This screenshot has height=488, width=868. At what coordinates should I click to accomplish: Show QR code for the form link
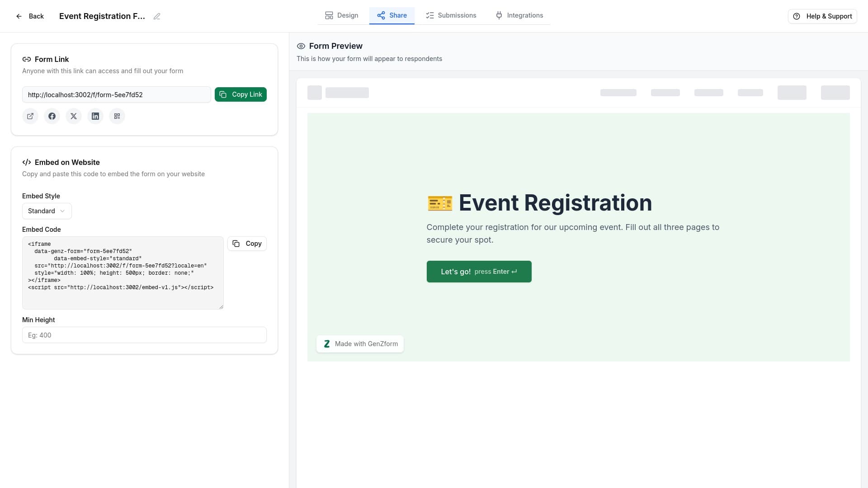click(x=117, y=116)
